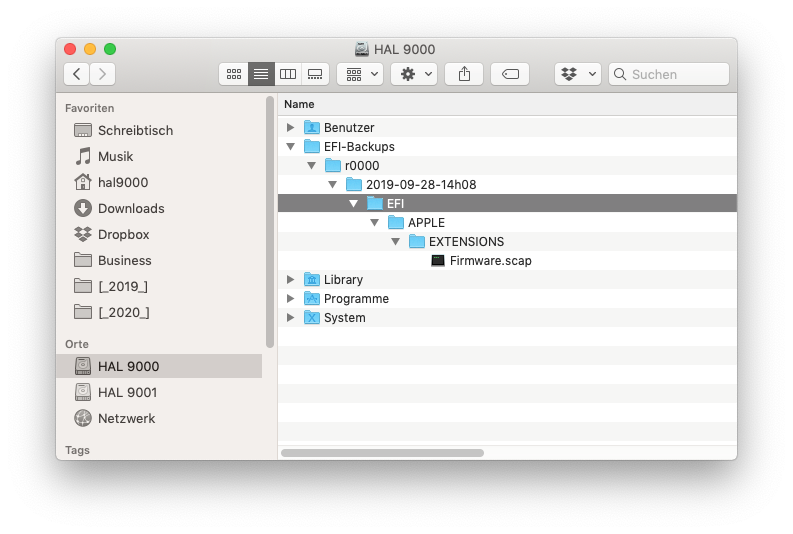Image resolution: width=793 pixels, height=534 pixels.
Task: Open Netzwerk in the sidebar
Action: tap(160, 419)
